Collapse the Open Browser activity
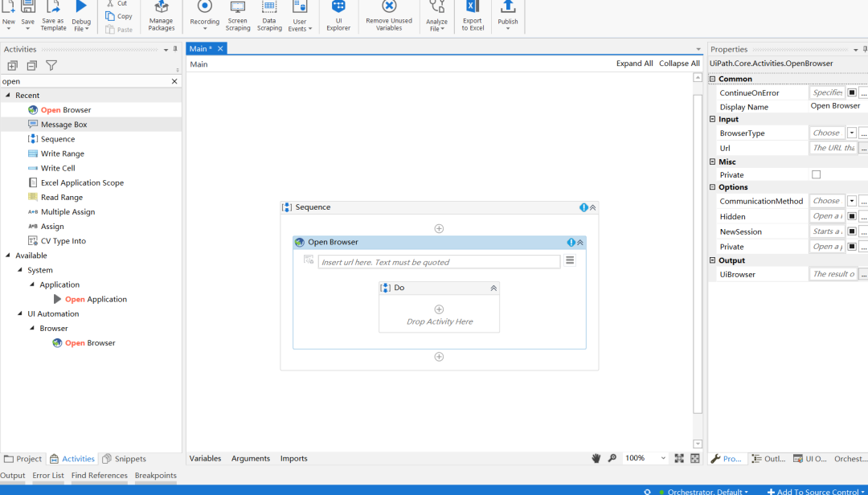868x495 pixels. tap(580, 243)
